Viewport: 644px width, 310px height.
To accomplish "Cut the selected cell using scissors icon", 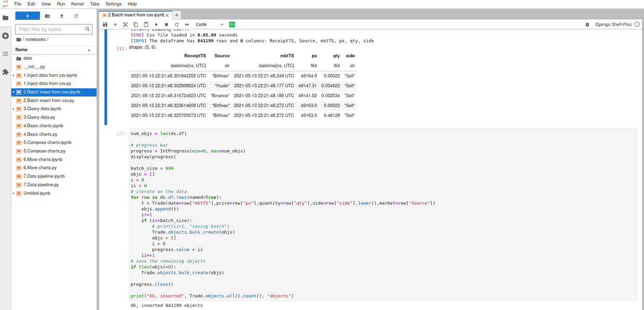I will click(x=125, y=24).
